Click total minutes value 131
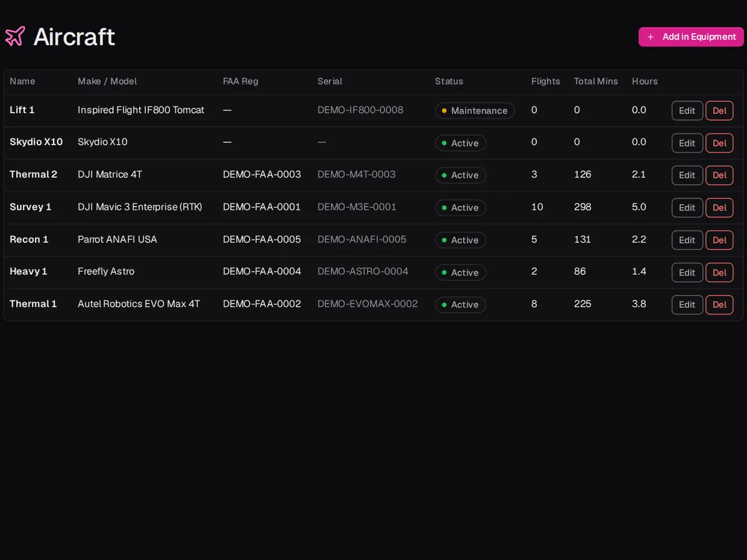The image size is (747, 560). tap(582, 240)
